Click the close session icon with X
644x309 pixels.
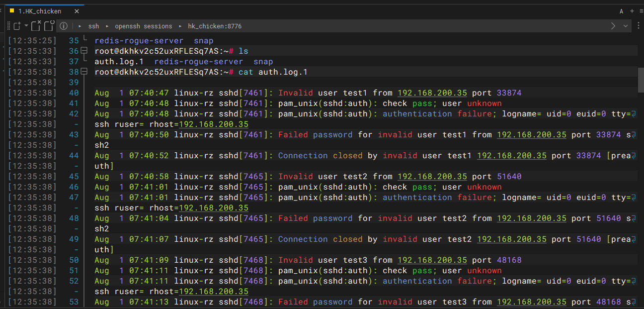coord(36,26)
